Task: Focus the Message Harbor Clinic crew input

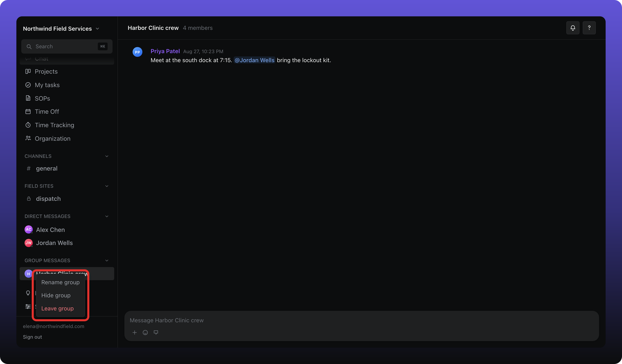Action: click(361, 320)
